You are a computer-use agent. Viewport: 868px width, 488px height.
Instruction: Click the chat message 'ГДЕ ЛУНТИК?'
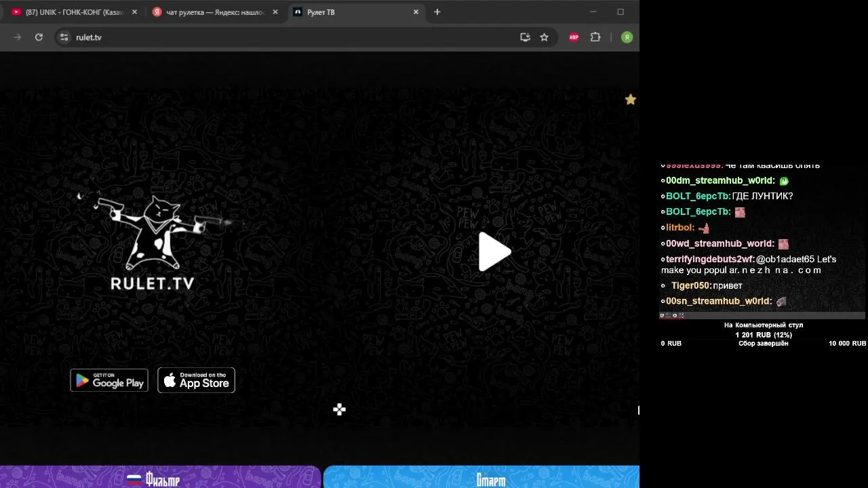pos(762,196)
